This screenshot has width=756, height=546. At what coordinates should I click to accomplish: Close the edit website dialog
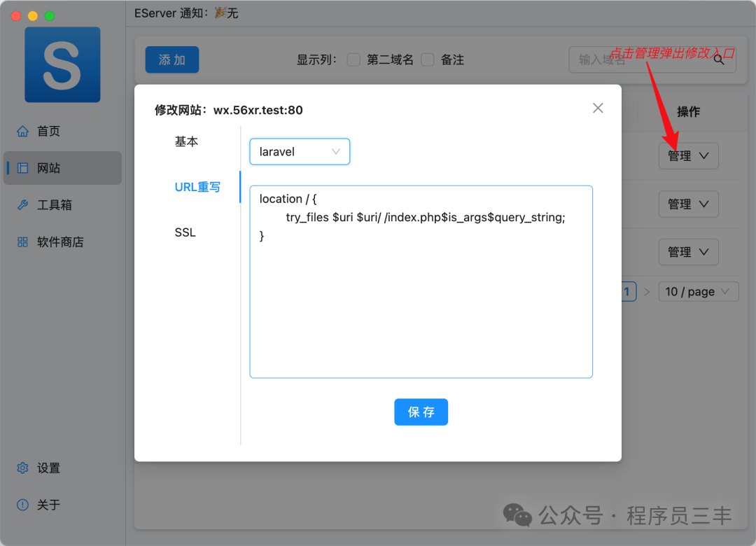(598, 108)
